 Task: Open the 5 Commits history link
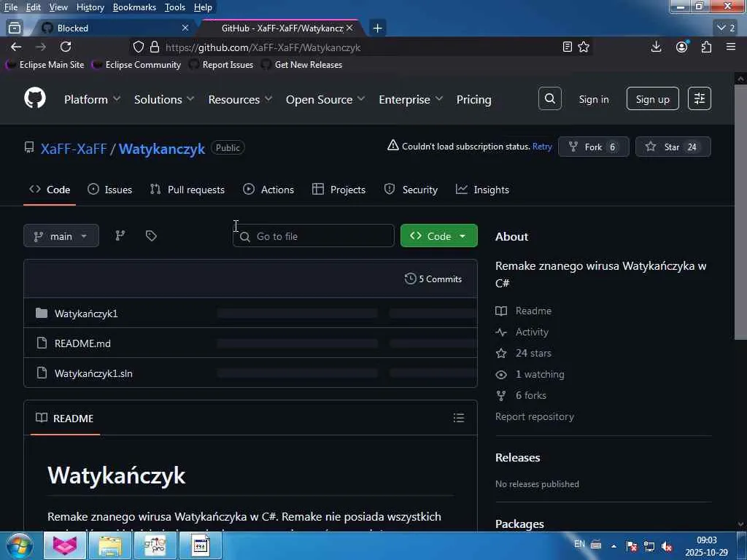pos(433,279)
